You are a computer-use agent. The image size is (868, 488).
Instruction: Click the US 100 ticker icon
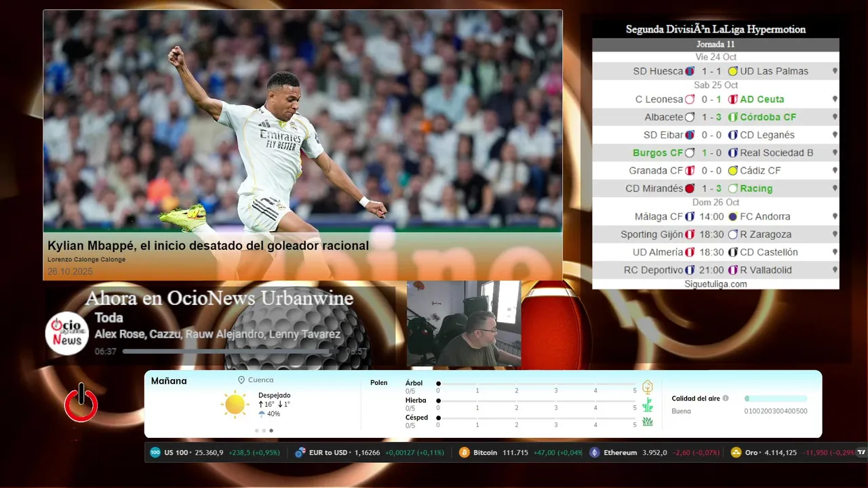click(155, 453)
